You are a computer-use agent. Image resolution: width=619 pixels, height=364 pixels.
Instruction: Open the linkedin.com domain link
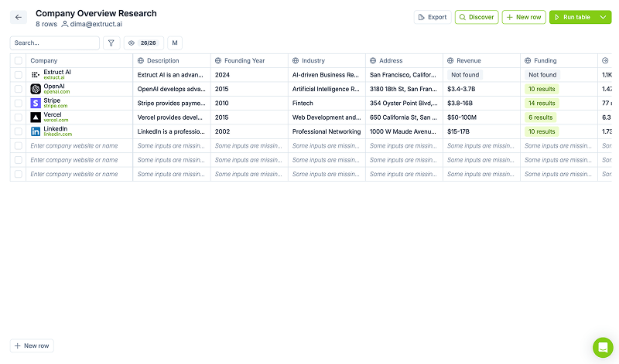click(x=57, y=134)
